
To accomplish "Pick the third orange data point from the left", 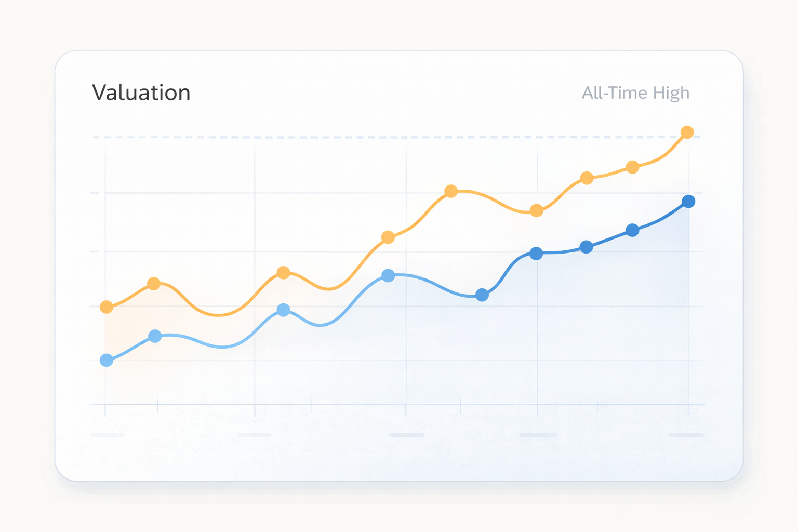I will 283,272.
